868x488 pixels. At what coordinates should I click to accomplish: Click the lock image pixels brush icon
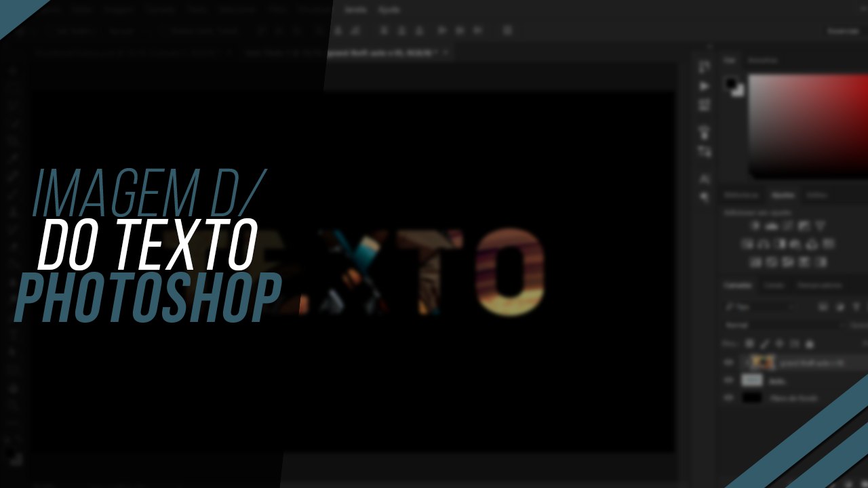(x=764, y=344)
